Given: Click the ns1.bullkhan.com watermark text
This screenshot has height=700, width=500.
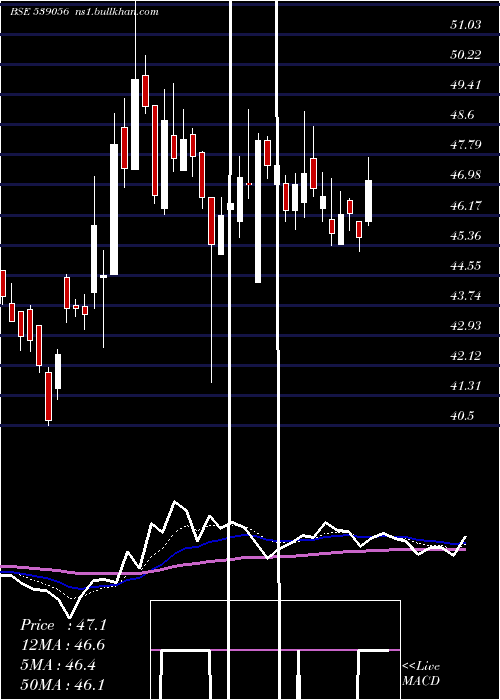Looking at the screenshot, I should click(x=115, y=12).
